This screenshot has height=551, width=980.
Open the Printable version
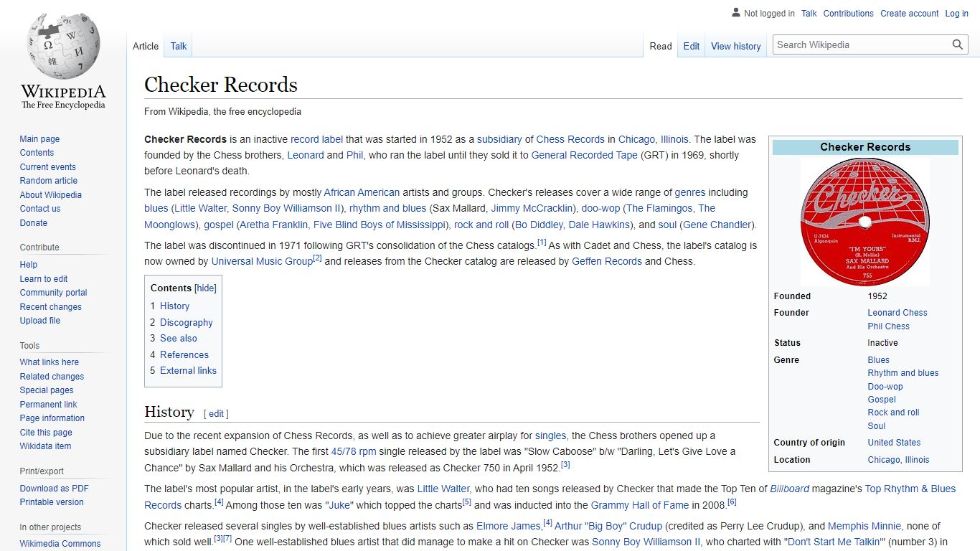click(x=52, y=502)
